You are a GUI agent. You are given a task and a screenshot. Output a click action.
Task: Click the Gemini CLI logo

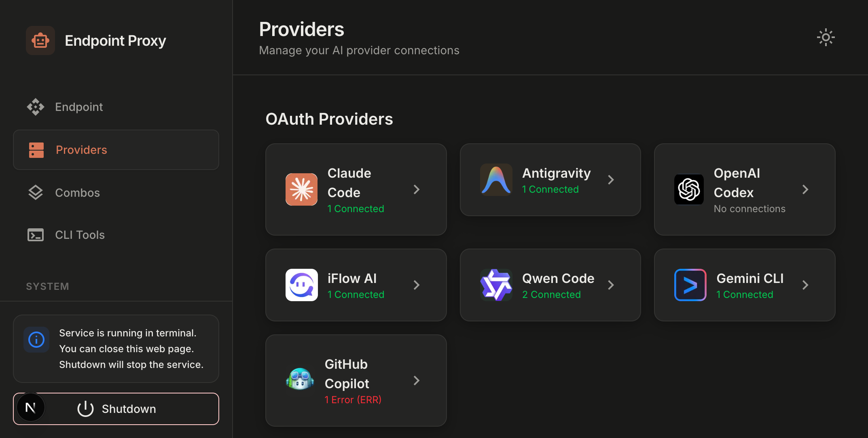690,285
